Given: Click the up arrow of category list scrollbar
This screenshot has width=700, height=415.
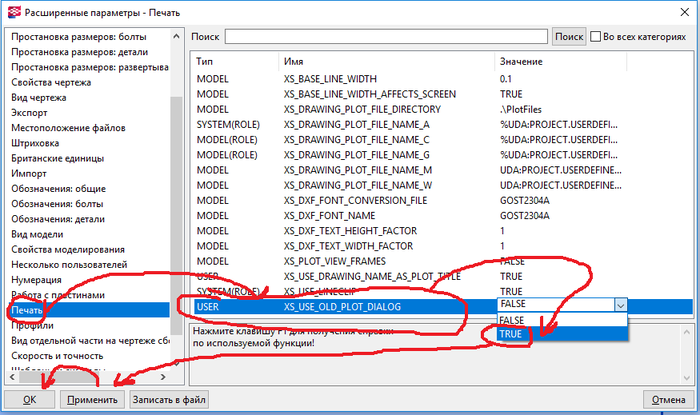Looking at the screenshot, I should click(x=176, y=36).
